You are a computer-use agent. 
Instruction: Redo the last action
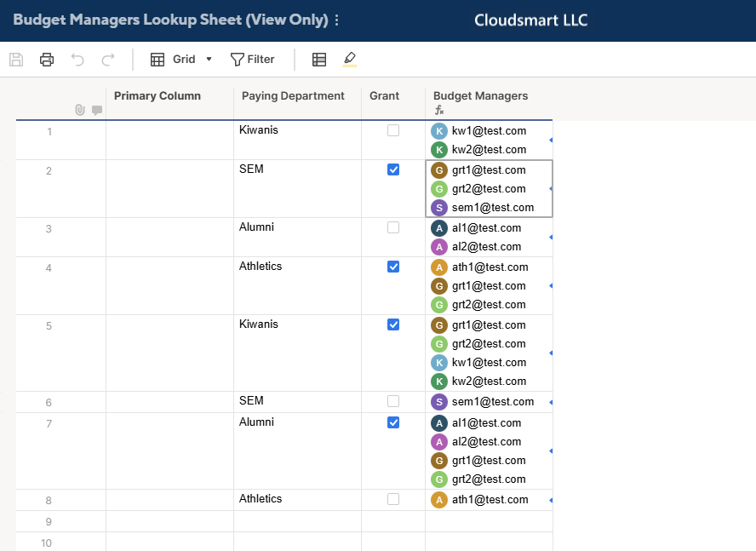(108, 60)
